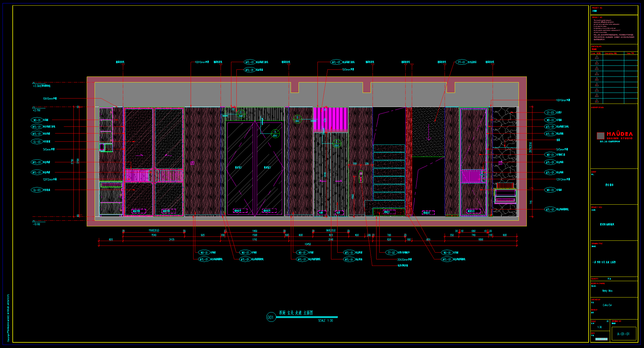Viewport: 644px width, 348px height.
Task: Select the CHECKED BY heading
Action: (596, 299)
